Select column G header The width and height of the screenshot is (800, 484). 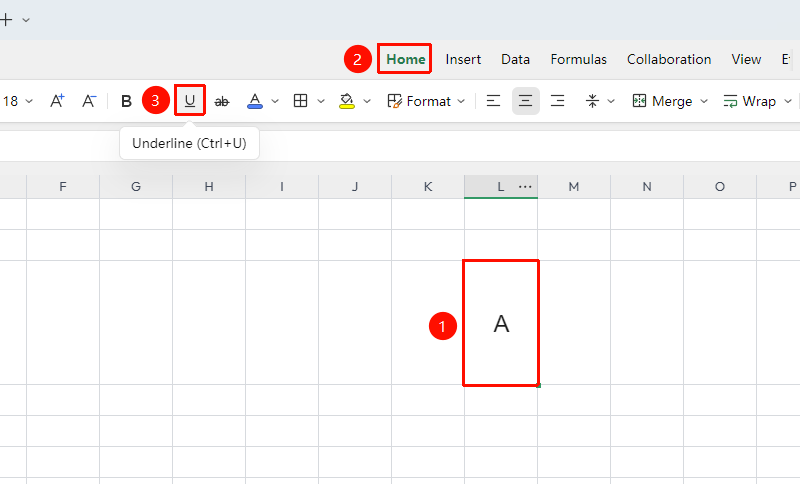click(136, 187)
